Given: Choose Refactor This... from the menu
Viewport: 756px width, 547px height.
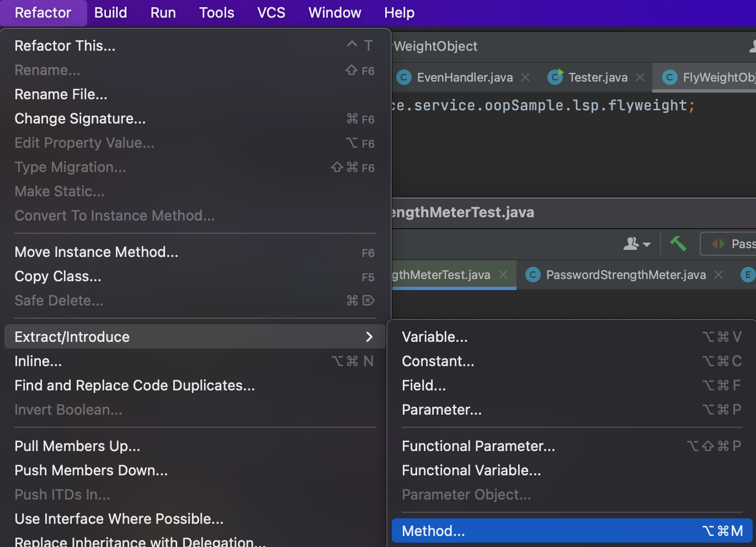Looking at the screenshot, I should (x=195, y=46).
